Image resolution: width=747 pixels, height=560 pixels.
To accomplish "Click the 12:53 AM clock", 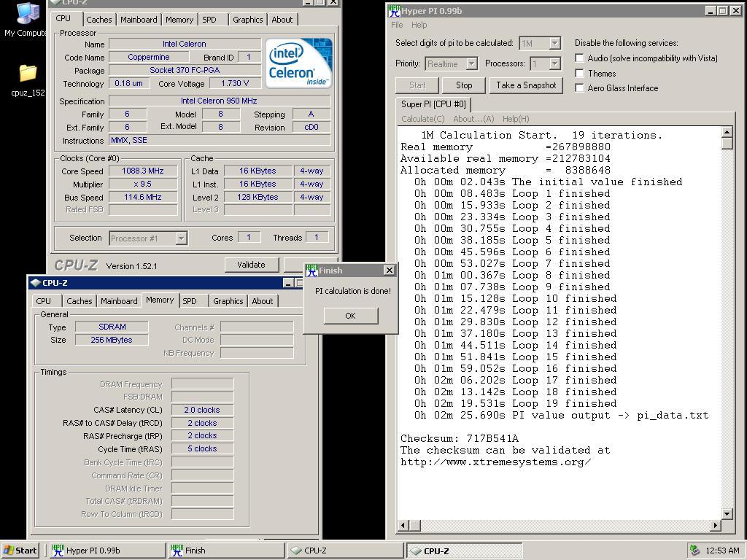I will (x=723, y=551).
